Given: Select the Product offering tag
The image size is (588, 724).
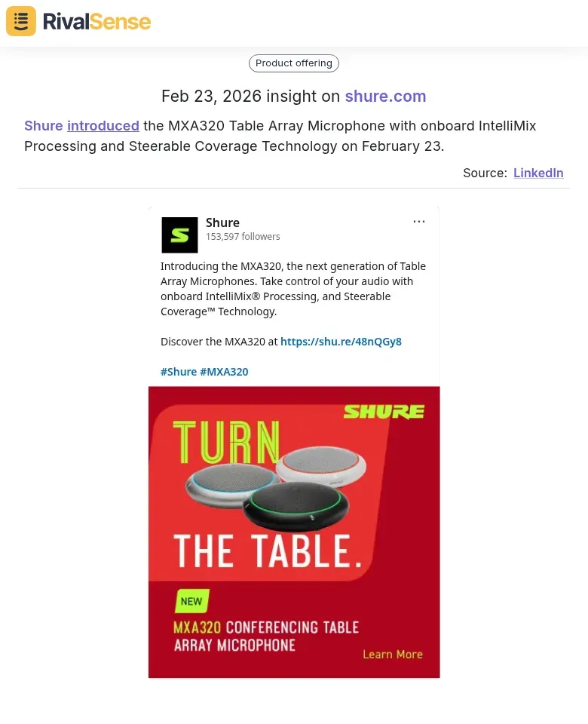Looking at the screenshot, I should 294,63.
